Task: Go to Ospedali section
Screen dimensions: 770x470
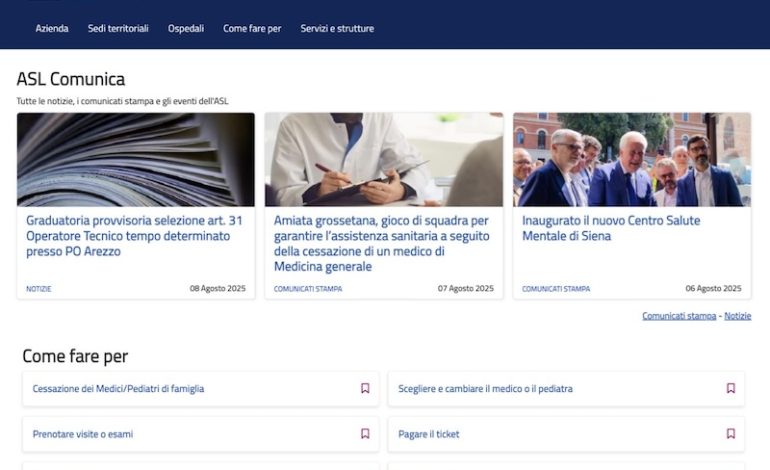Action: click(x=186, y=28)
